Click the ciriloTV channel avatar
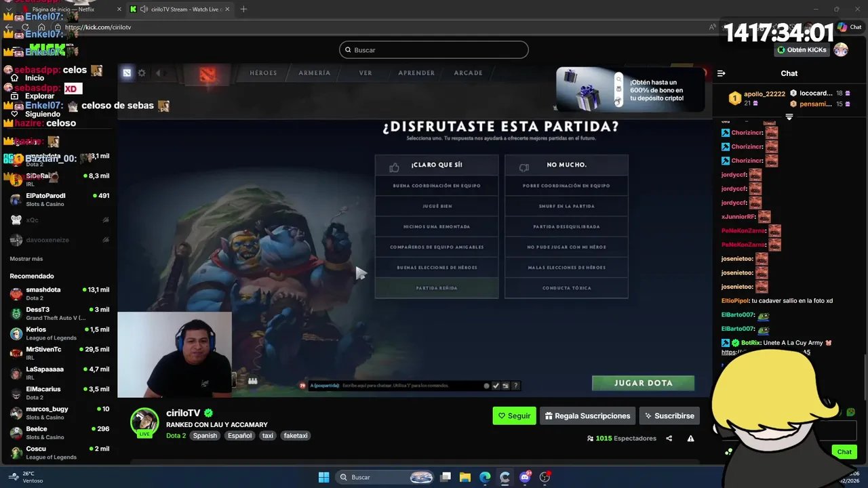Image resolution: width=868 pixels, height=488 pixels. (x=144, y=422)
